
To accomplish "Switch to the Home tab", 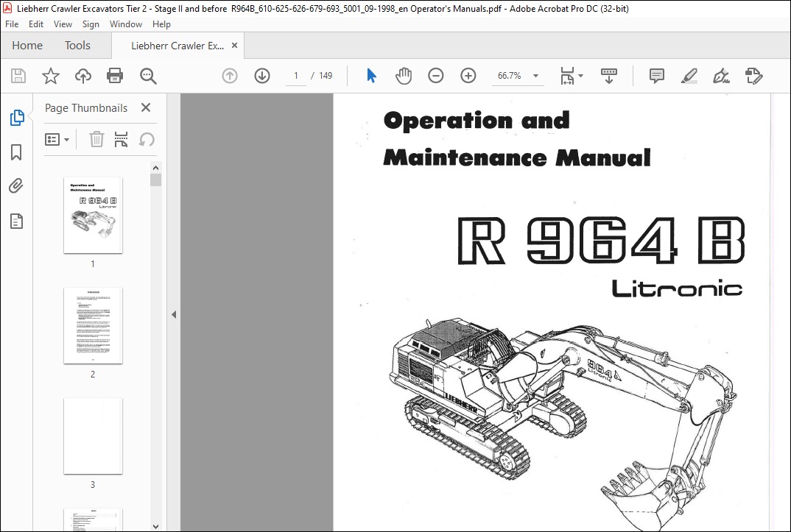I will tap(27, 46).
